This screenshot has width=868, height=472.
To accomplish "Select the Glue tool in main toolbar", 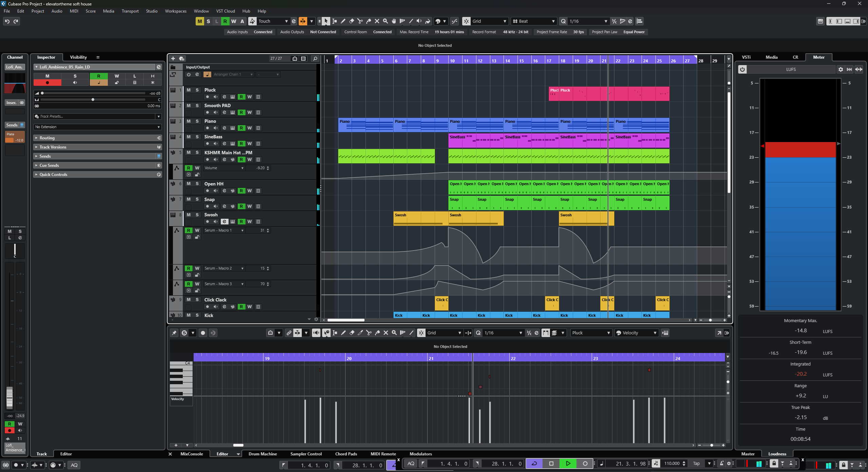I will (369, 21).
